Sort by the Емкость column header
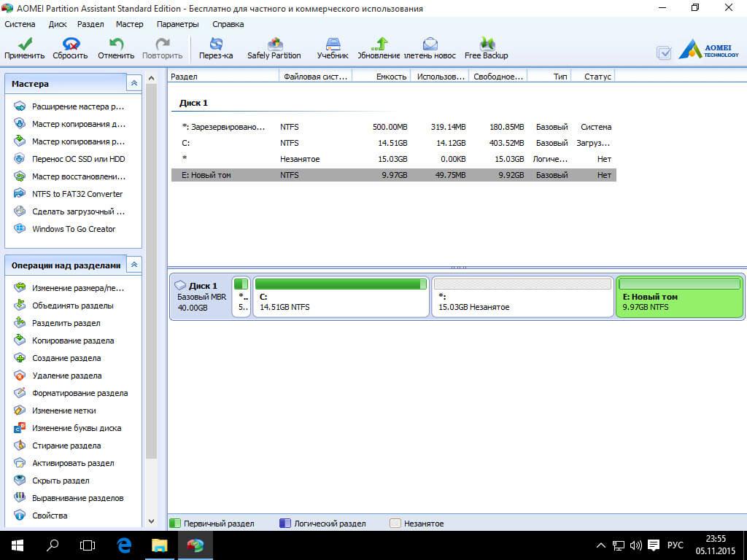Screen dimensions: 747x560 [x=381, y=76]
